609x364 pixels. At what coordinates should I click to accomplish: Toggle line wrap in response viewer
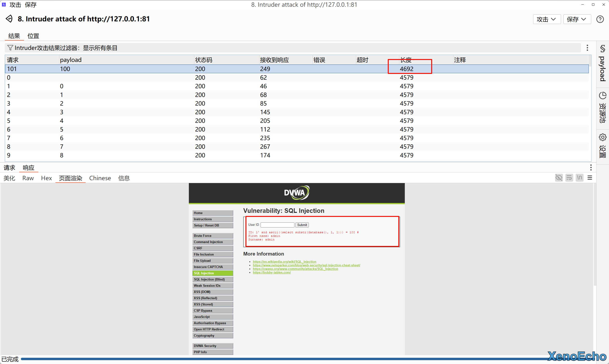[x=569, y=178]
